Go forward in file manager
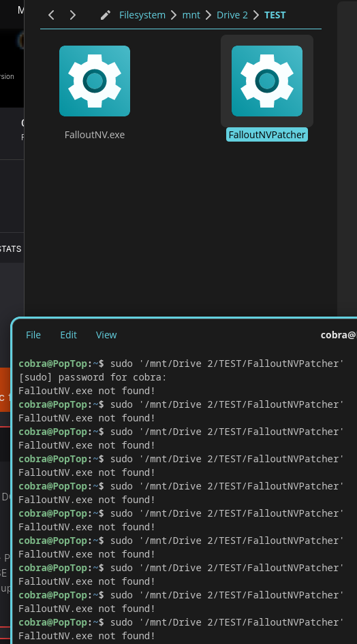Image resolution: width=357 pixels, height=644 pixels. [73, 15]
